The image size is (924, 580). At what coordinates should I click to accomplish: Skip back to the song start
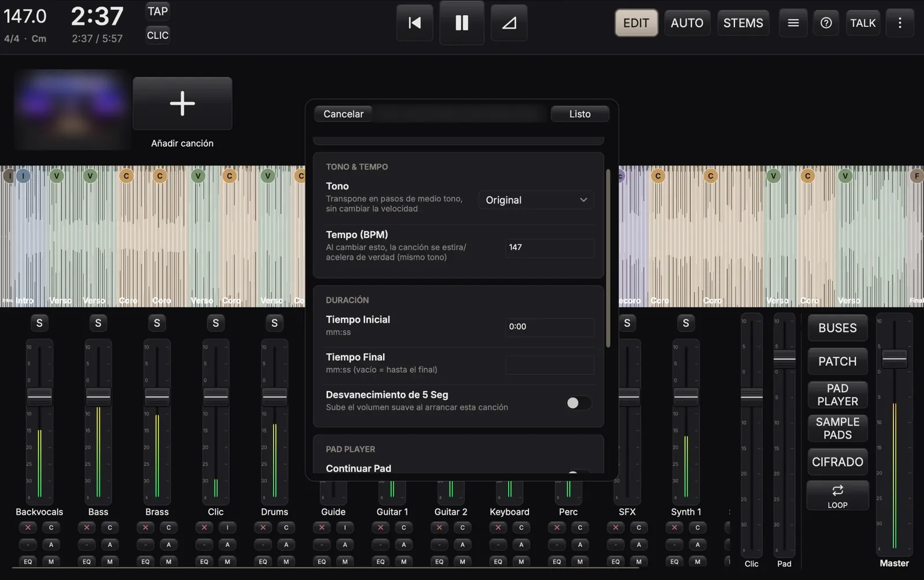click(x=415, y=23)
